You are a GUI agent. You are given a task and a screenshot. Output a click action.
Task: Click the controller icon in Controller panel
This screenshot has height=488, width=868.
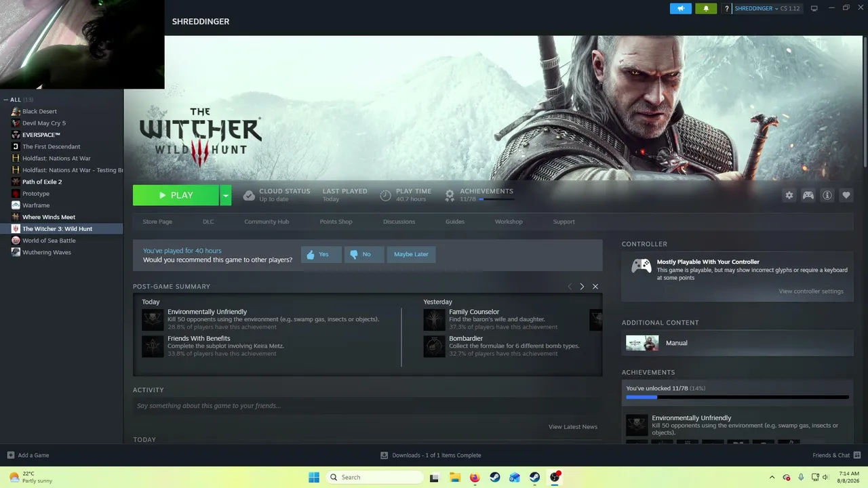click(642, 266)
